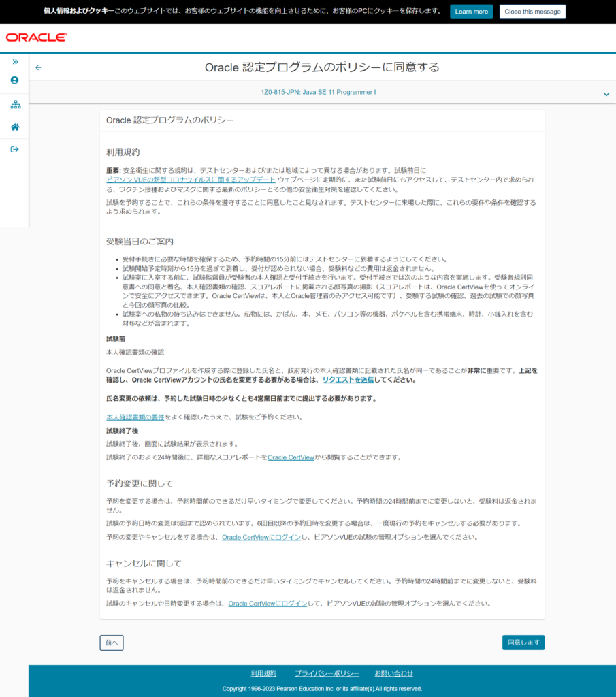The image size is (616, 697).
Task: Select the organization hierarchy icon in sidebar
Action: click(14, 106)
